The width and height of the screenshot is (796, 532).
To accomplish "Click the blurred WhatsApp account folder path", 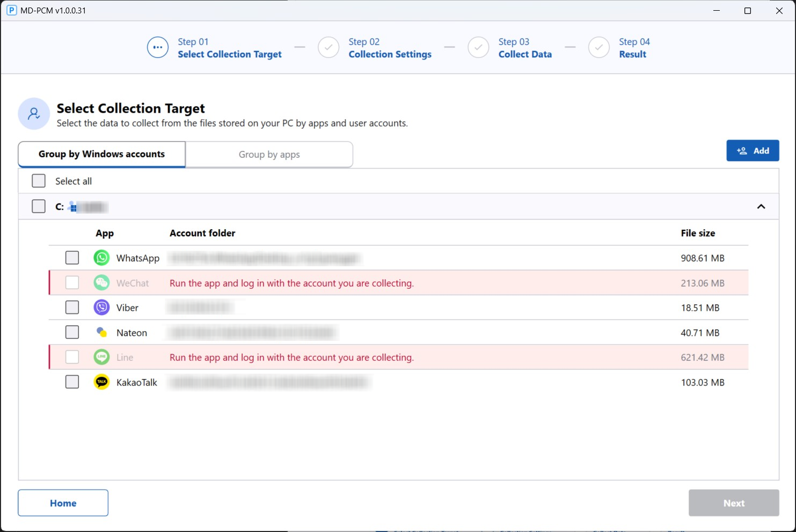I will click(x=265, y=258).
